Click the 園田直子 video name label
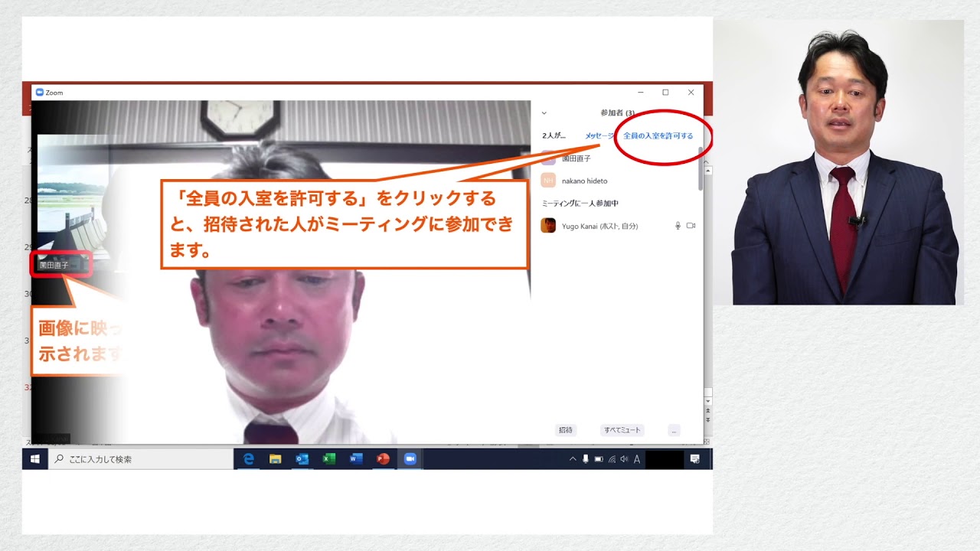This screenshot has height=551, width=980. [54, 265]
